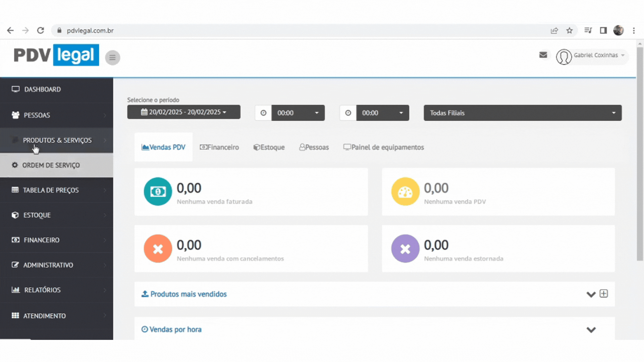The height and width of the screenshot is (362, 644).
Task: Open Painel de equipamentos tab
Action: tap(383, 147)
